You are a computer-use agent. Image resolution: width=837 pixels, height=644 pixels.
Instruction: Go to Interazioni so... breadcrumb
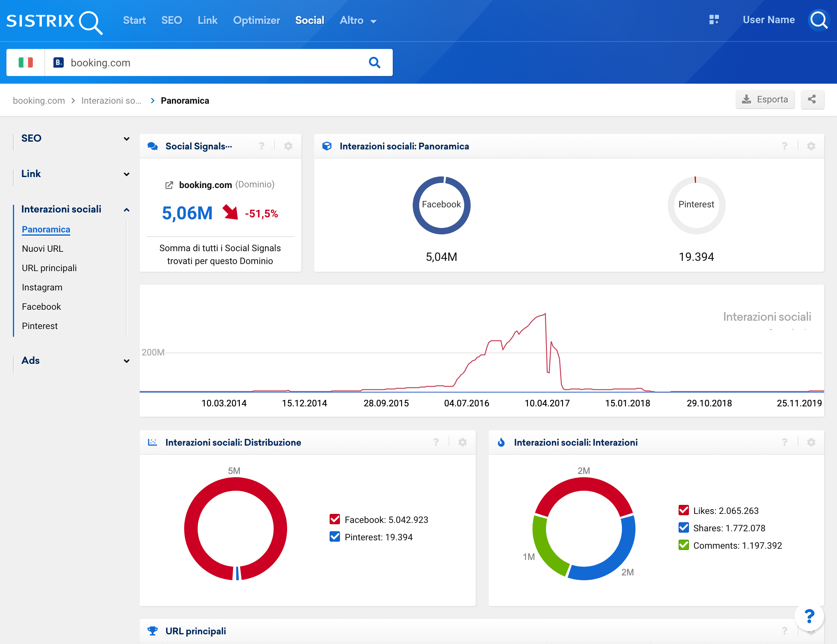click(x=111, y=101)
